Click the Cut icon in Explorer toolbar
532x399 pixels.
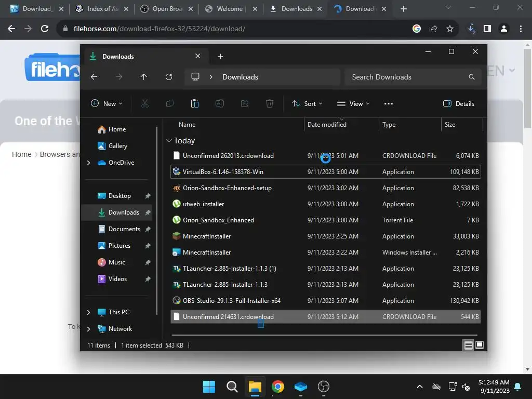145,103
